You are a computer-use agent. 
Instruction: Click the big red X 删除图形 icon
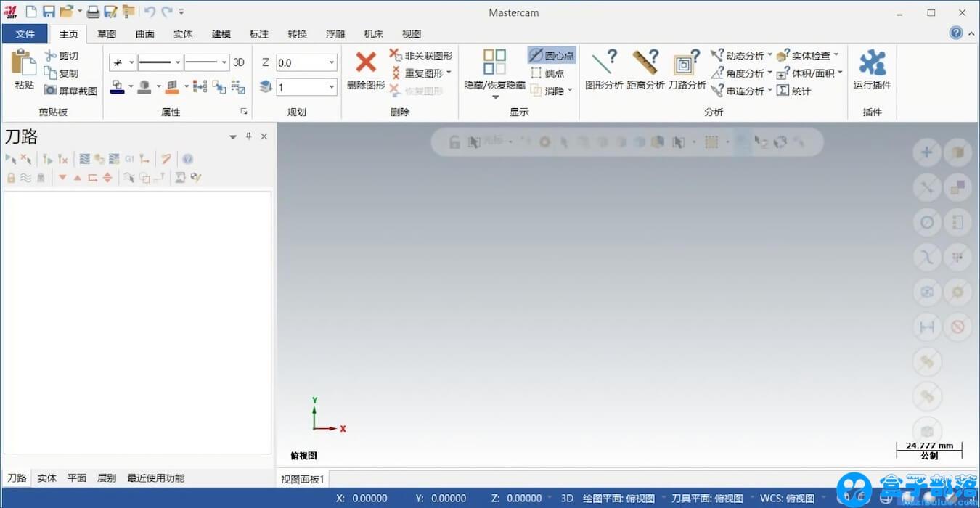point(366,62)
